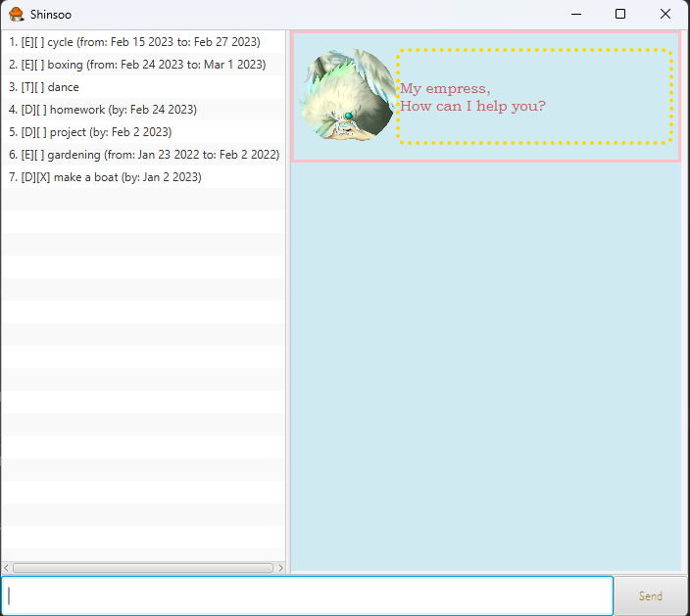The height and width of the screenshot is (616, 690).
Task: Select task 1 cycle event row
Action: 143,42
